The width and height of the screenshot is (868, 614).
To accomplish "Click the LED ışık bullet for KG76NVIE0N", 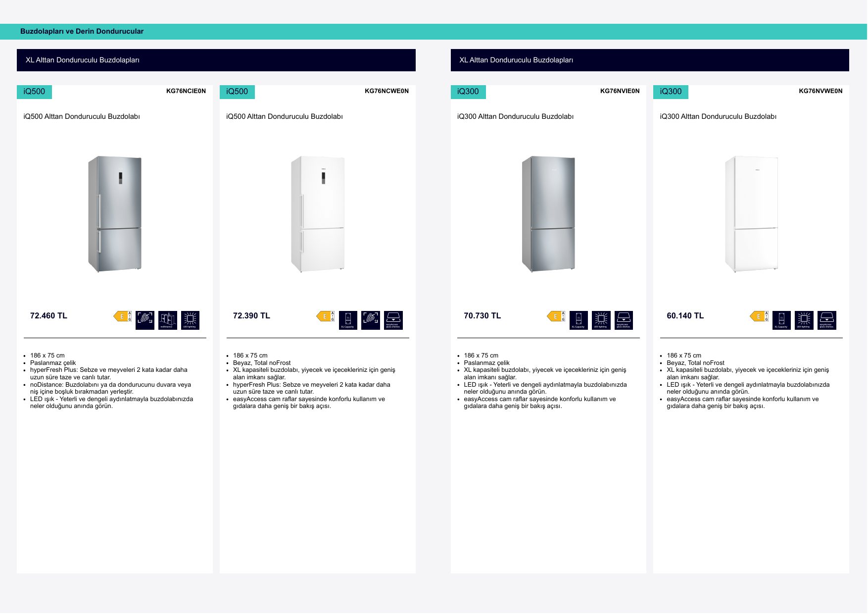I will click(545, 388).
